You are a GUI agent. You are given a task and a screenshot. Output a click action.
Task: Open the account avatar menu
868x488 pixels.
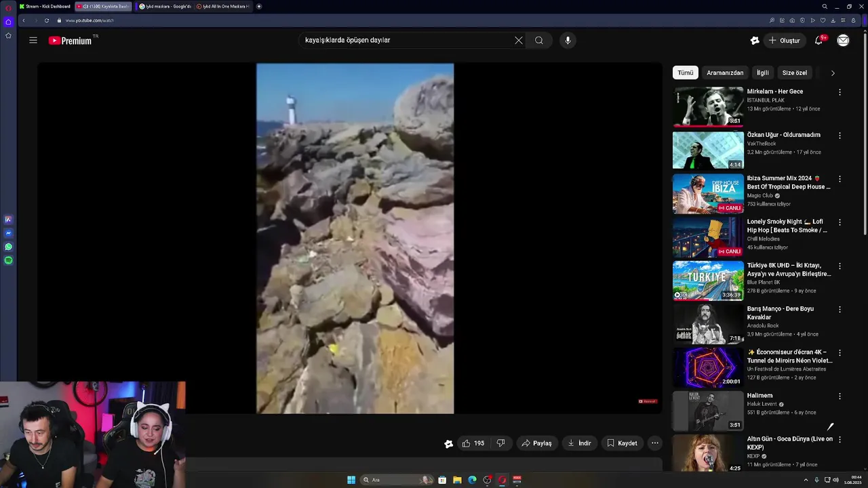click(x=843, y=41)
